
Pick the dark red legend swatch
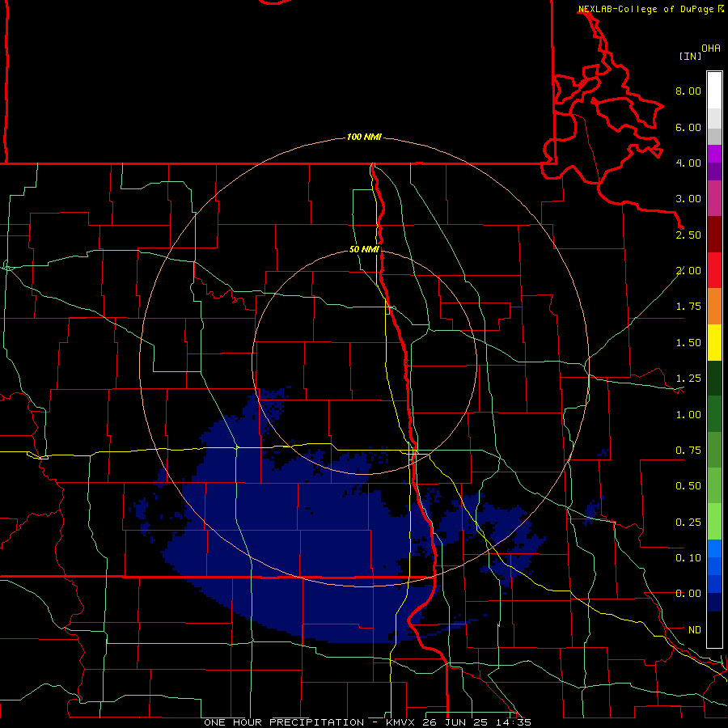pyautogui.click(x=714, y=235)
